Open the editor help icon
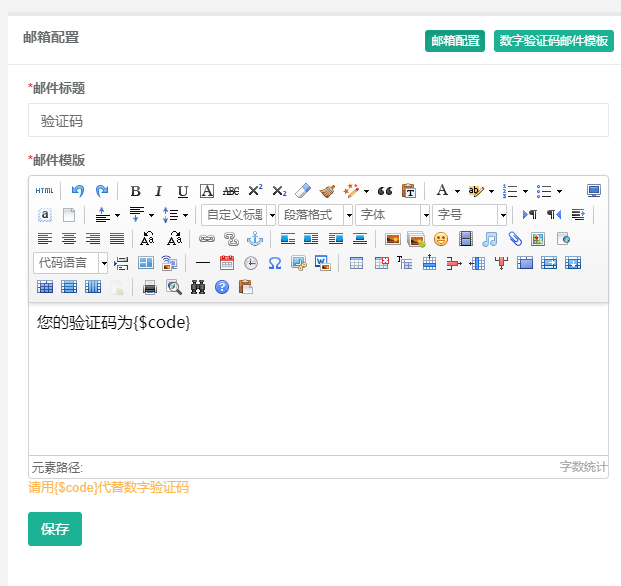The width and height of the screenshot is (621, 586). click(222, 287)
